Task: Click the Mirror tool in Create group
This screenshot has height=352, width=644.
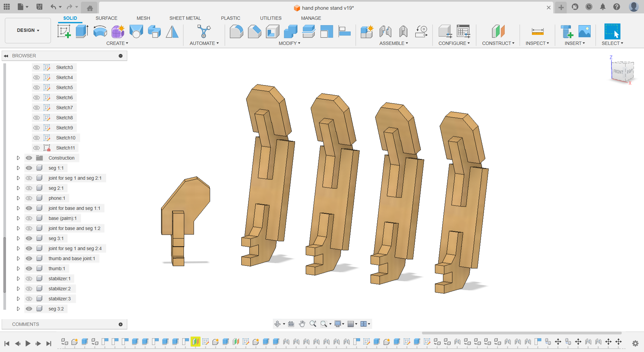Action: point(172,32)
